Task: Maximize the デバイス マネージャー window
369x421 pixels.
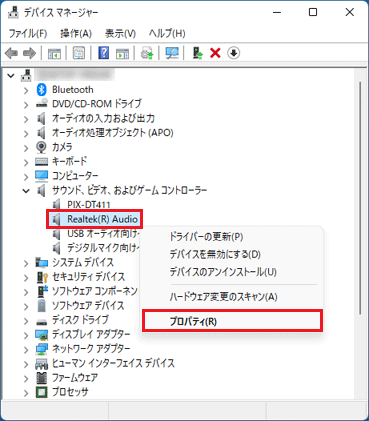Action: click(313, 13)
